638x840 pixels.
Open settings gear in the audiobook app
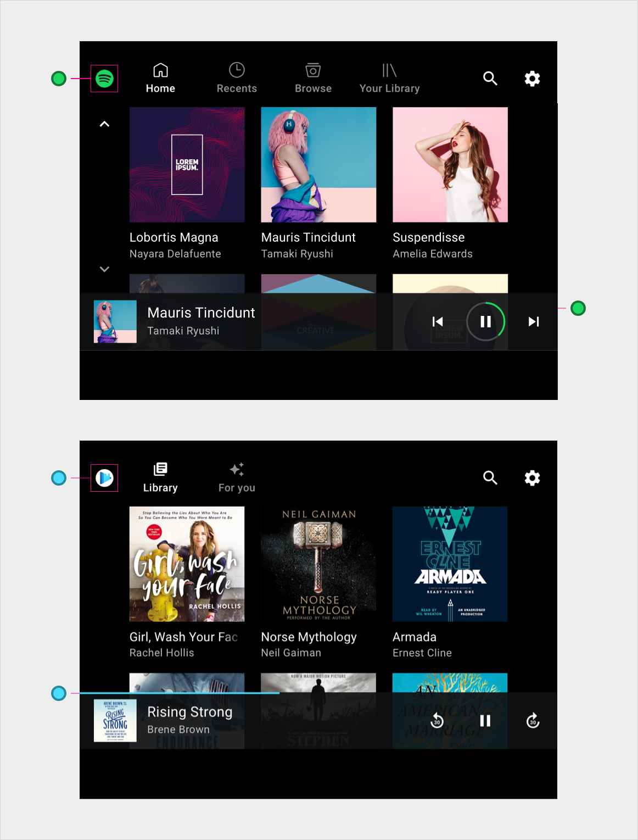click(x=532, y=478)
